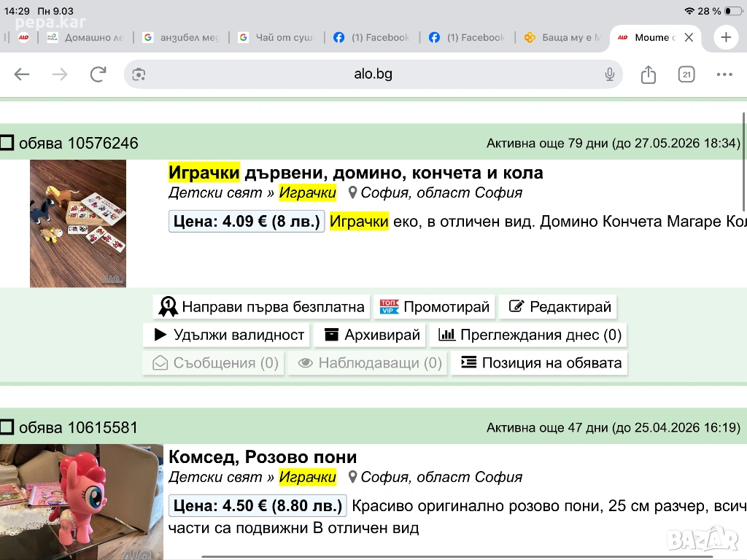
Task: Click the Архивирай button
Action: pos(372,335)
